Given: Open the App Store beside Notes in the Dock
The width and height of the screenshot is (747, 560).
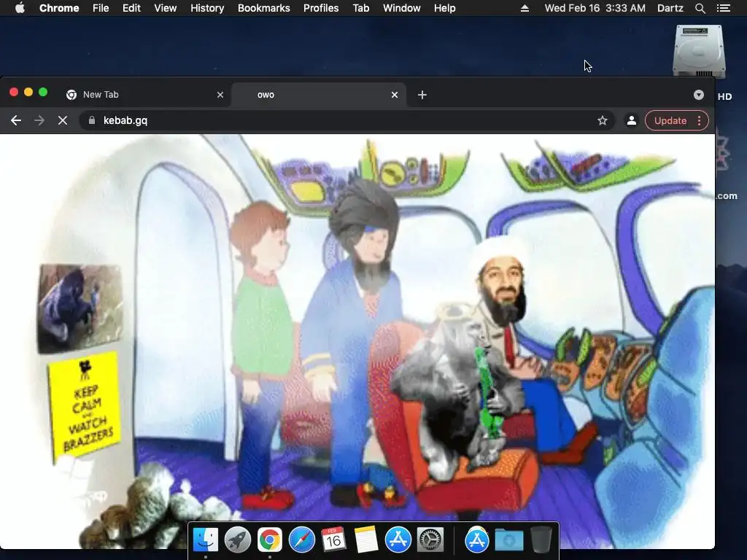Looking at the screenshot, I should [x=398, y=540].
